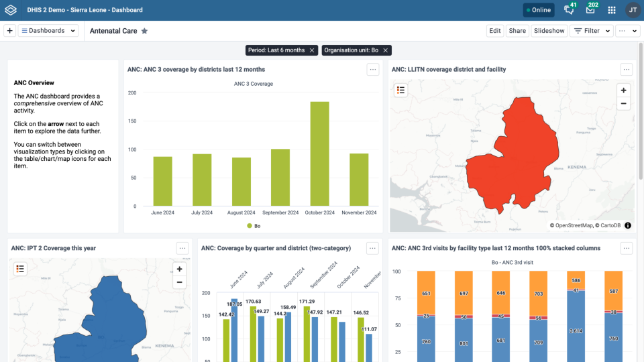Zoom in on LLITN coverage map

(623, 90)
